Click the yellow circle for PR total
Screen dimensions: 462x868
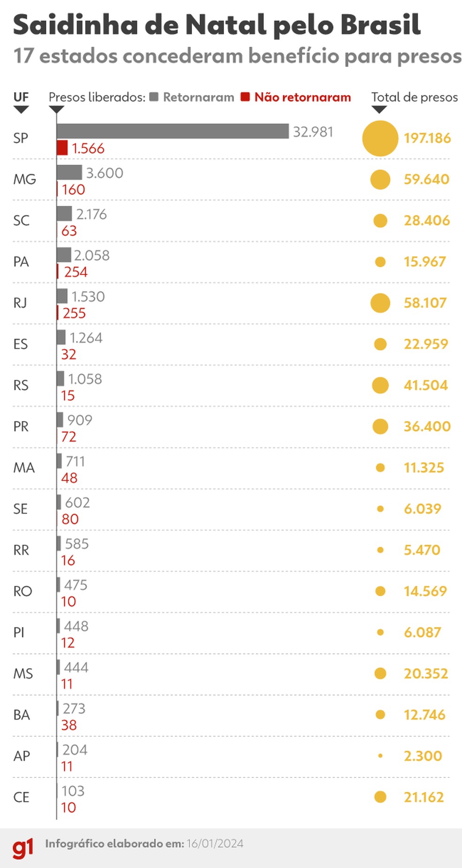380,426
